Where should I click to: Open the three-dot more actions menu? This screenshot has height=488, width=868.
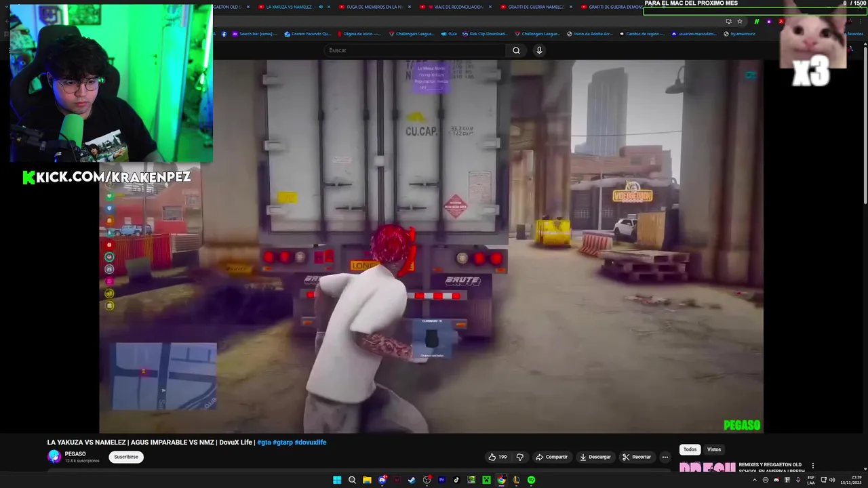(665, 457)
